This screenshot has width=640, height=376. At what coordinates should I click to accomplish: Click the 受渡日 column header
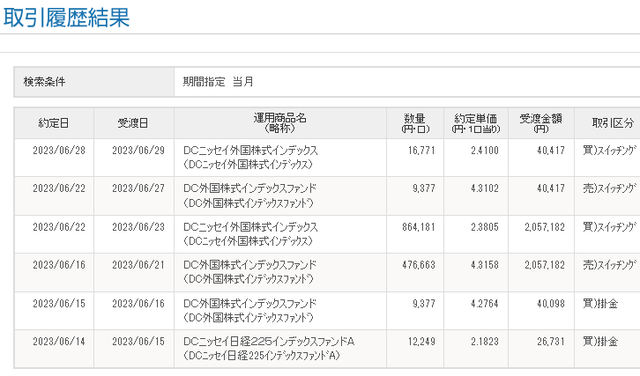click(133, 123)
